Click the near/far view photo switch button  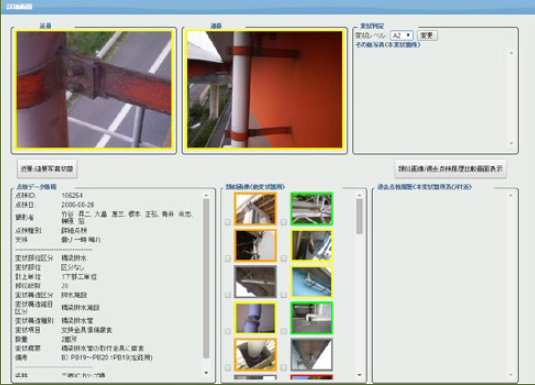tap(47, 169)
